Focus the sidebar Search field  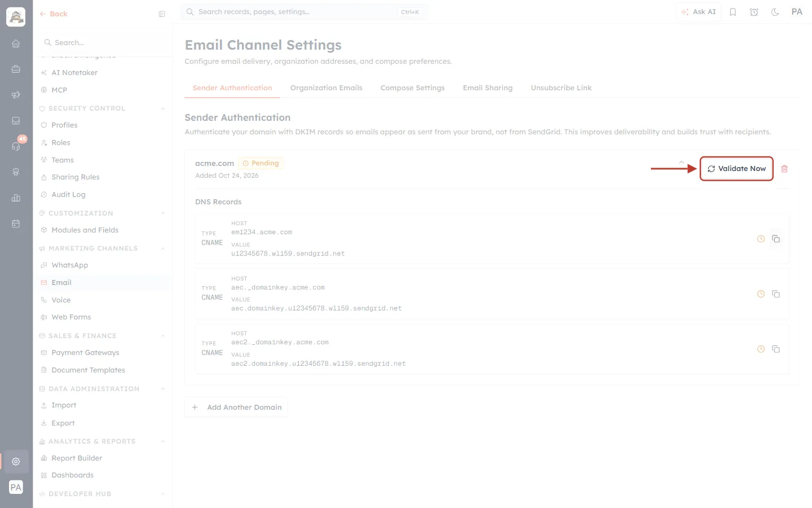pyautogui.click(x=103, y=43)
